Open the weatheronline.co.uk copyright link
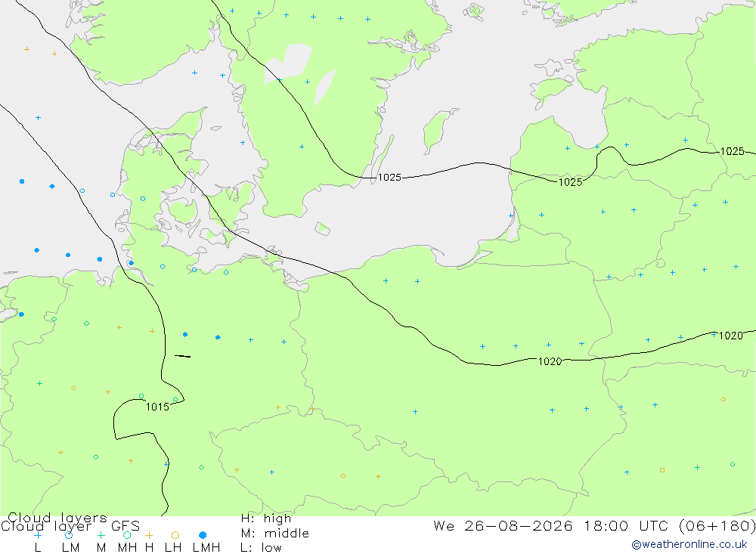 [x=689, y=544]
